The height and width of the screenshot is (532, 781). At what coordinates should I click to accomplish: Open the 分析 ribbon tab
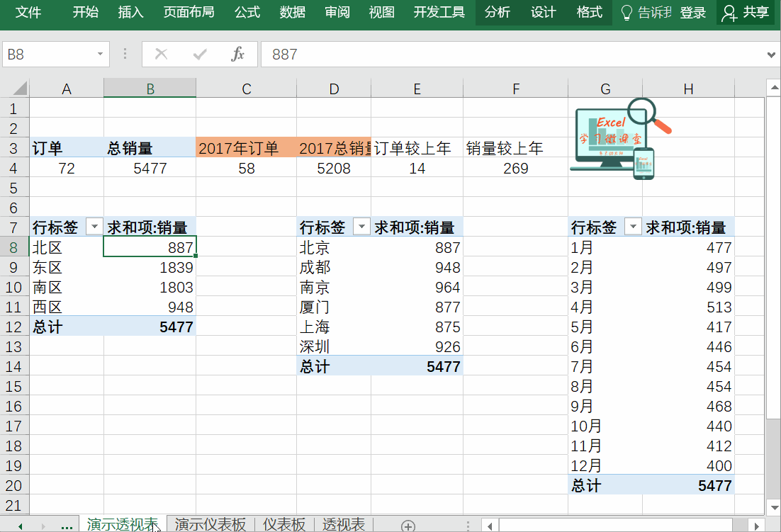[x=498, y=13]
